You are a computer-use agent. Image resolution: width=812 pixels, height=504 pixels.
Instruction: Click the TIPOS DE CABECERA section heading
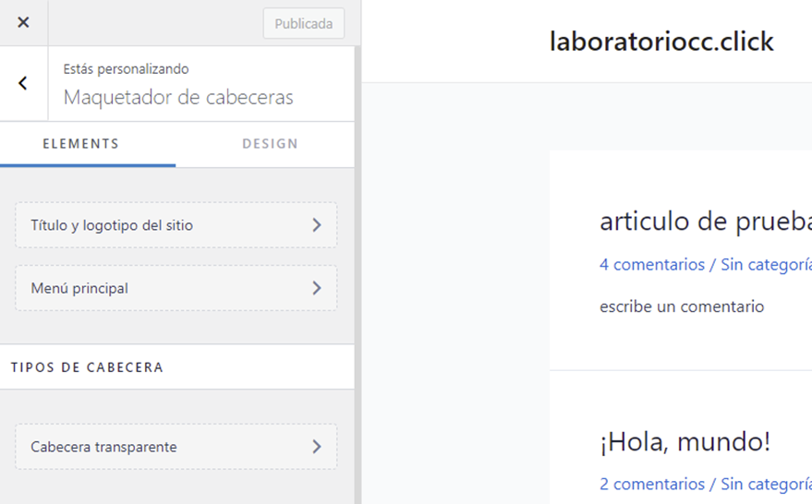coord(87,367)
